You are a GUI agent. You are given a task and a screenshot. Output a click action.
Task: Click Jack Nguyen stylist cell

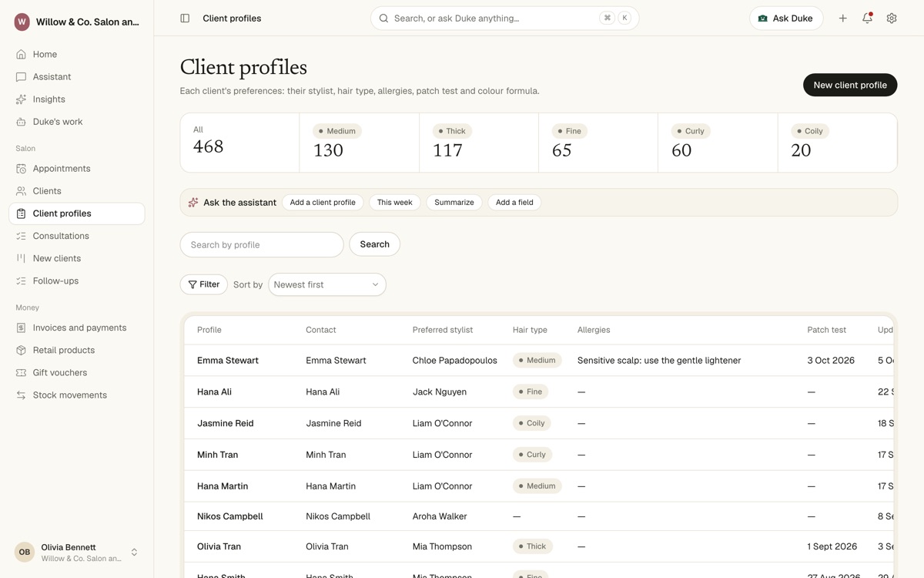pyautogui.click(x=440, y=392)
